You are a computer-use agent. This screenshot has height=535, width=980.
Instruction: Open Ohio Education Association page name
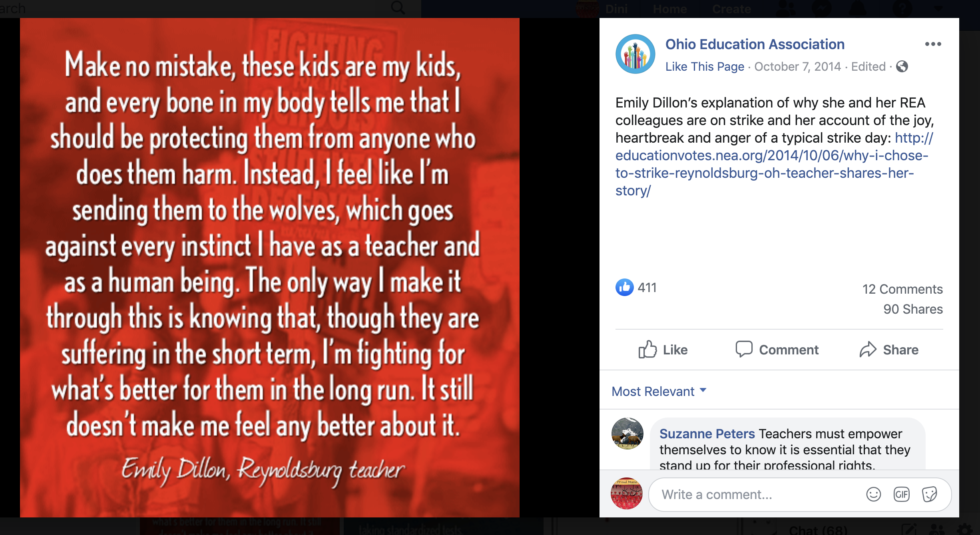[755, 44]
